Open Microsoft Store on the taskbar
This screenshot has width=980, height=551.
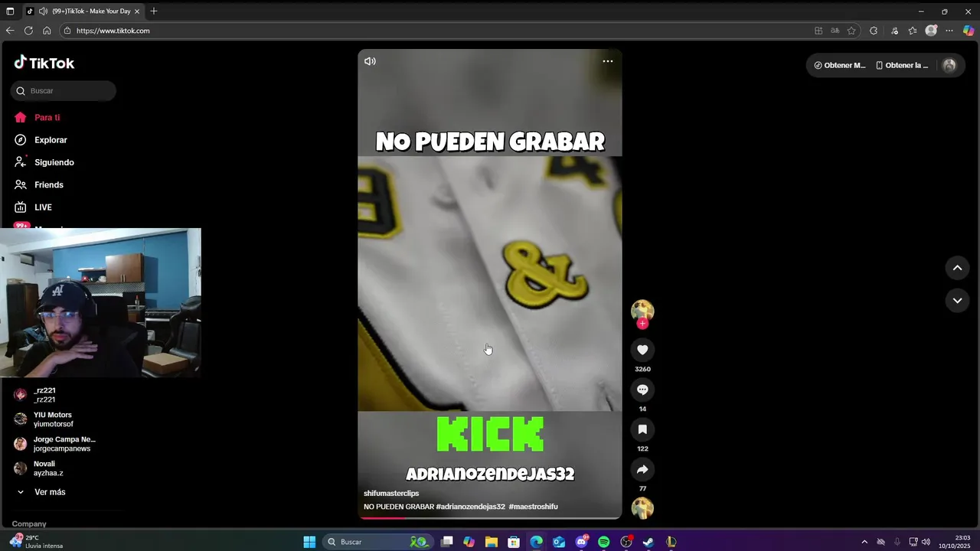pyautogui.click(x=514, y=542)
